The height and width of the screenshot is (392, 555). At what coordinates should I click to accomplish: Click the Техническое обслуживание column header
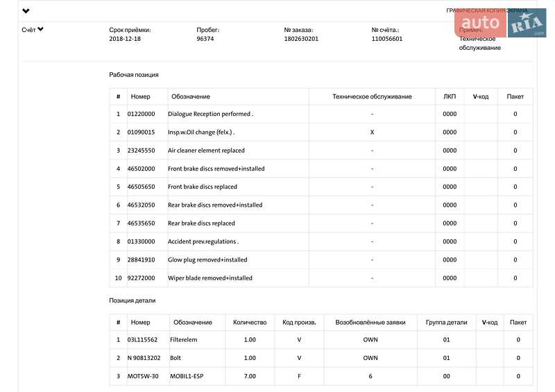[372, 96]
